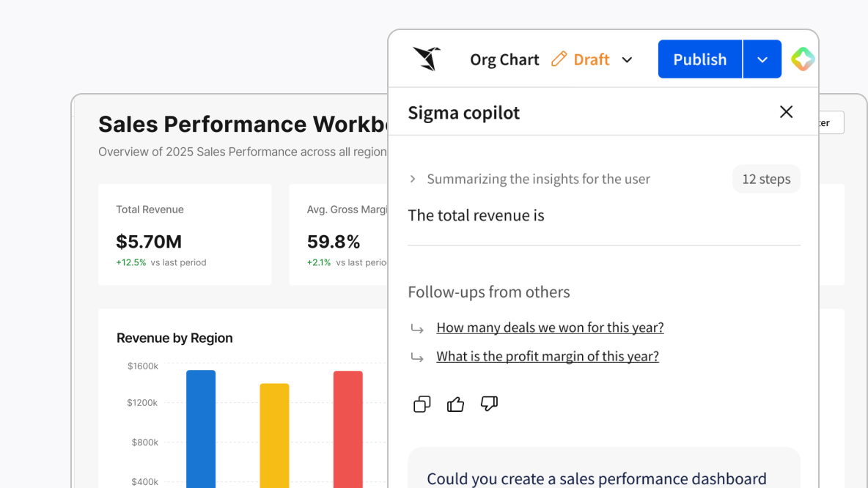868x488 pixels.
Task: Give thumbs up to the response
Action: [455, 404]
